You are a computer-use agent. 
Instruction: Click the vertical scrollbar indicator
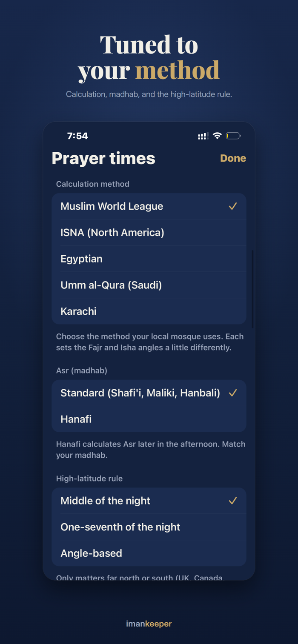(x=252, y=289)
